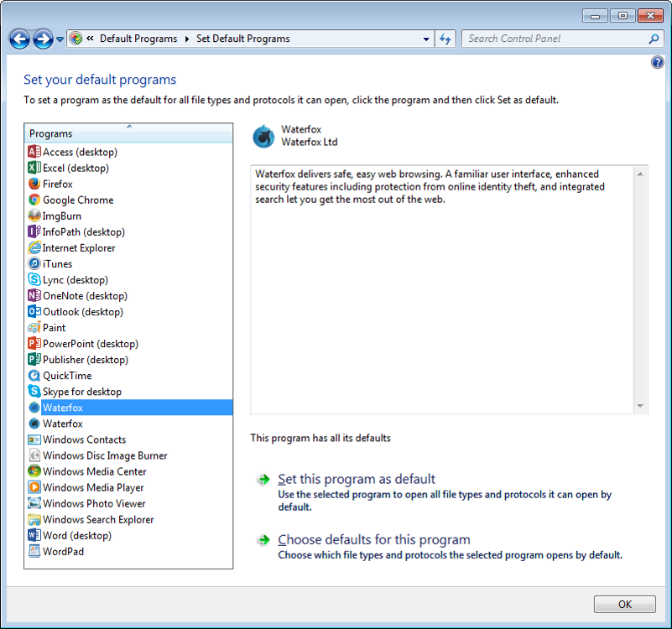
Task: Select Skype for desktop list entry
Action: point(129,391)
